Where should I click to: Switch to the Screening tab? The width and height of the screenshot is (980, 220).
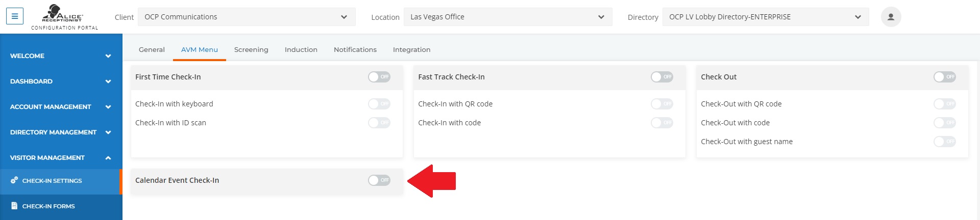pyautogui.click(x=251, y=49)
